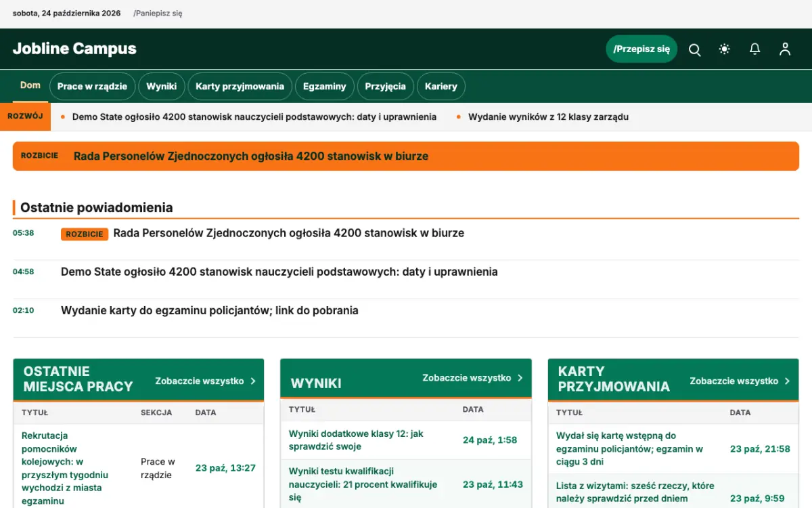This screenshot has height=508, width=812.
Task: Open the search icon in header
Action: click(694, 49)
